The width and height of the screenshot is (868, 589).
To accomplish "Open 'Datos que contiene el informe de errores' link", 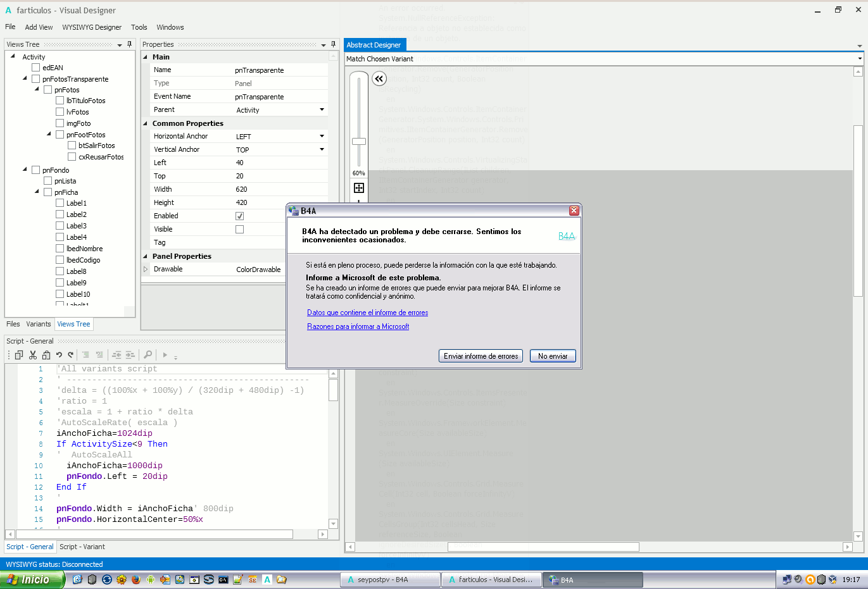I will click(368, 313).
